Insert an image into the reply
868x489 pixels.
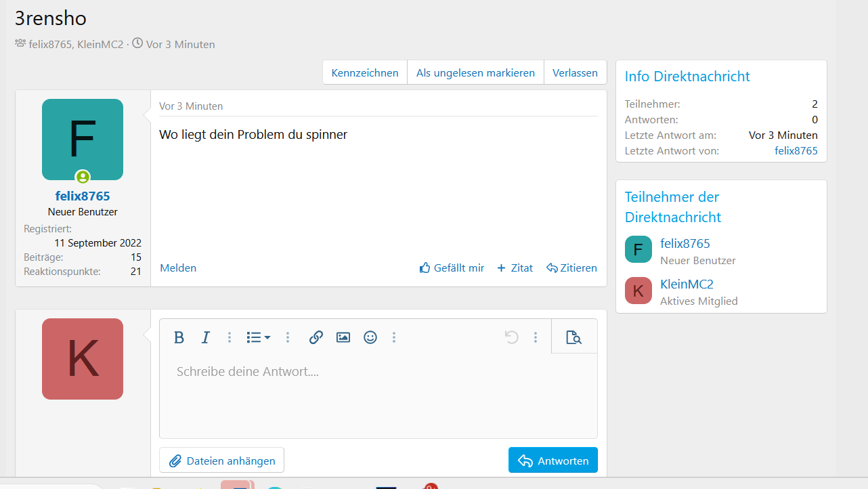click(x=343, y=337)
